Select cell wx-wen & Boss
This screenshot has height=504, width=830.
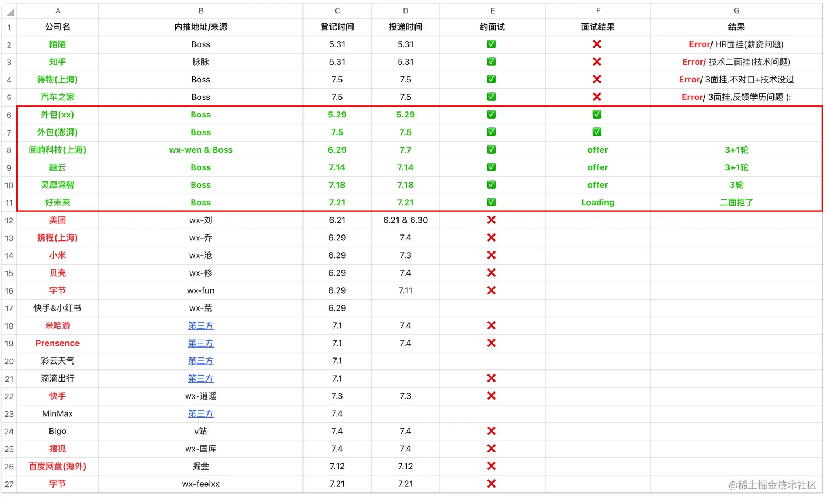click(201, 150)
